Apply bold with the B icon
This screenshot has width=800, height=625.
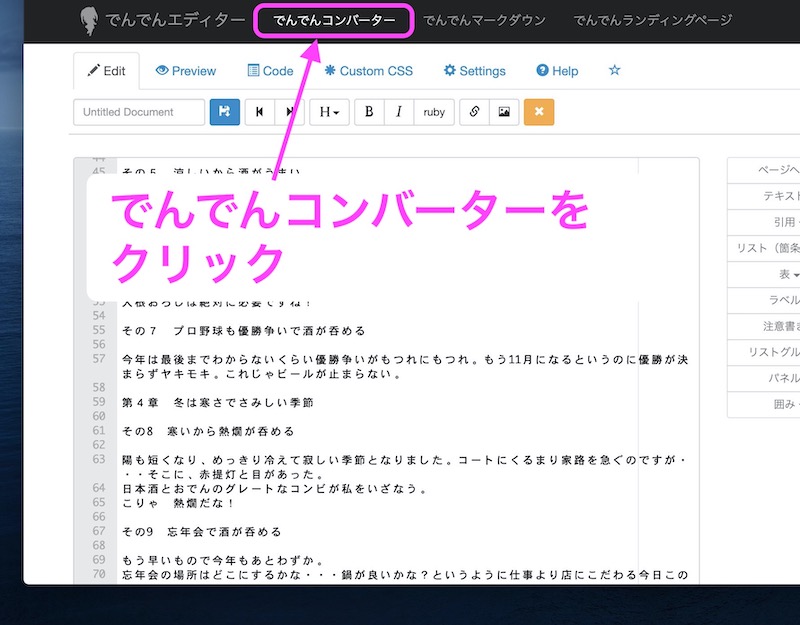coord(369,112)
